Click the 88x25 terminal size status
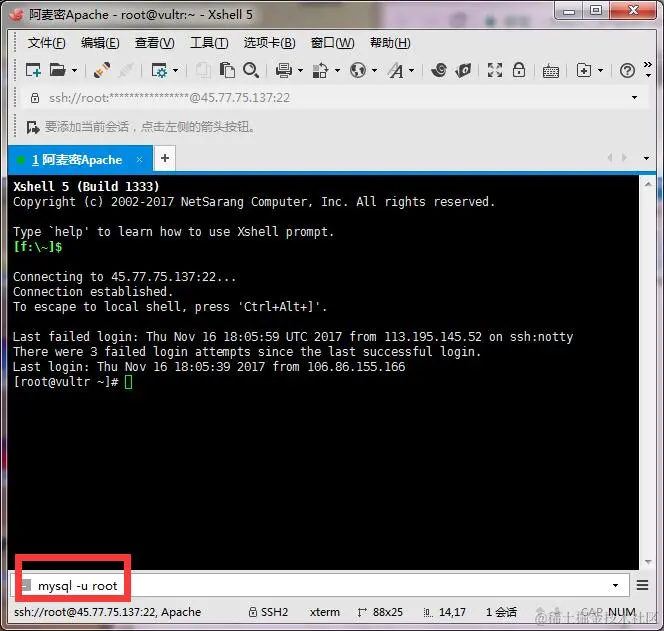Viewport: 664px width, 631px height. click(x=380, y=612)
